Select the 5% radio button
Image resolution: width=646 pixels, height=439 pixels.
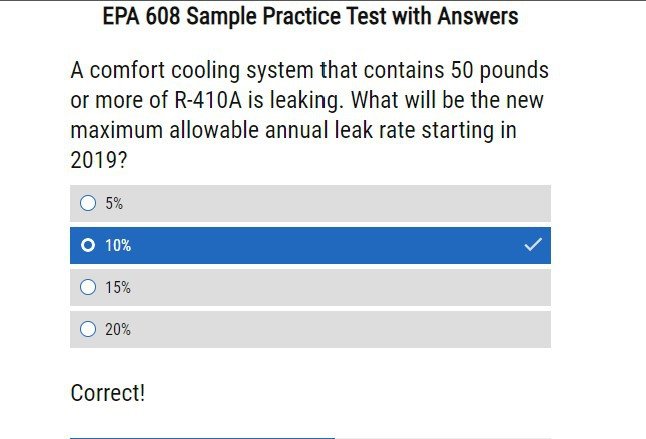(88, 203)
